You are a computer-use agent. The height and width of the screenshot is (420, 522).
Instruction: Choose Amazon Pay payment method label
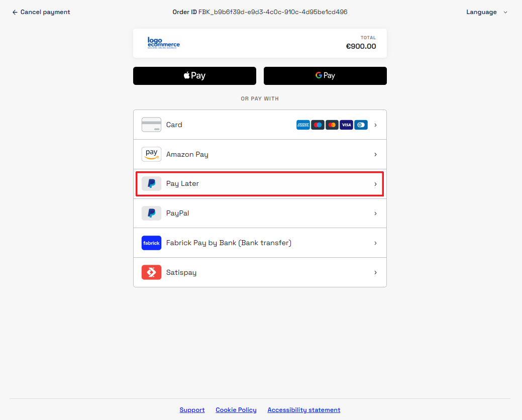[187, 154]
